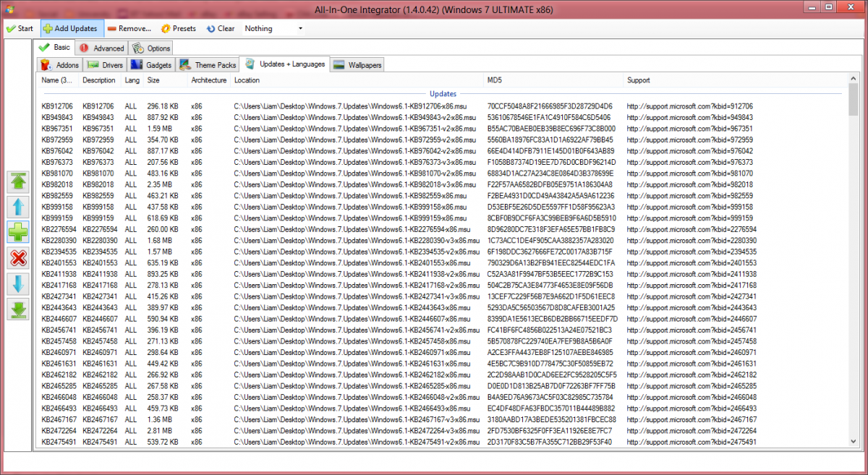The image size is (868, 475).
Task: Click file path Windows6.1-KB2446607-x86.msu
Action: click(352, 320)
